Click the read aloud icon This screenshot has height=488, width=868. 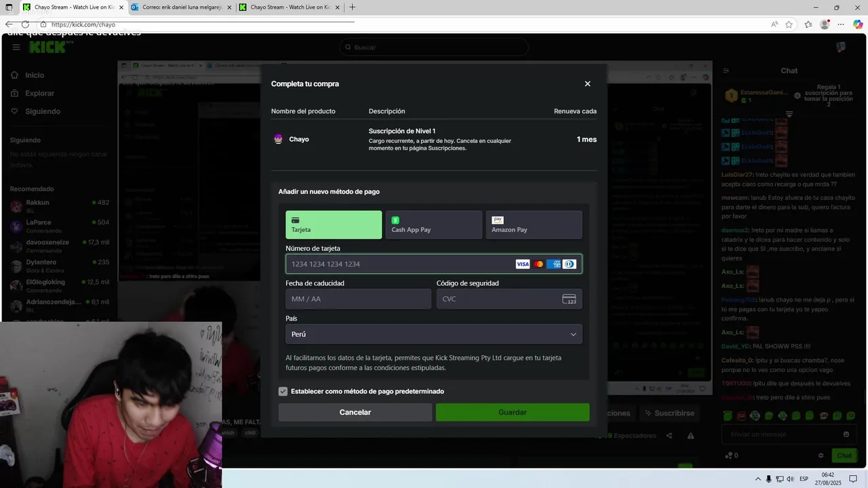click(x=774, y=24)
